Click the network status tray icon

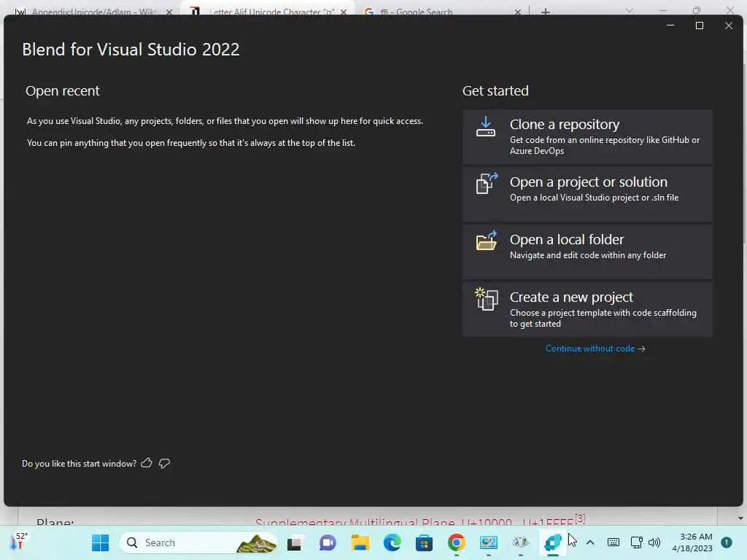pyautogui.click(x=636, y=542)
